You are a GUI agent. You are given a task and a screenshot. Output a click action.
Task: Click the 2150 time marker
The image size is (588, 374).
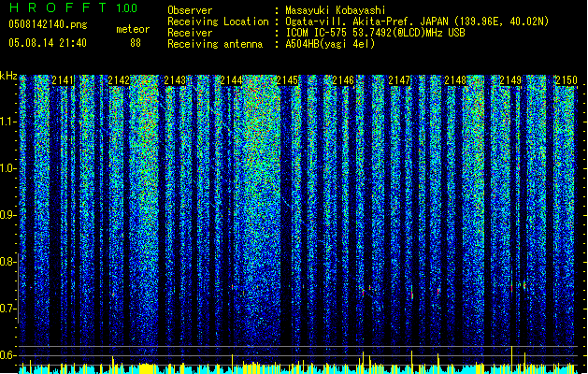pyautogui.click(x=566, y=80)
